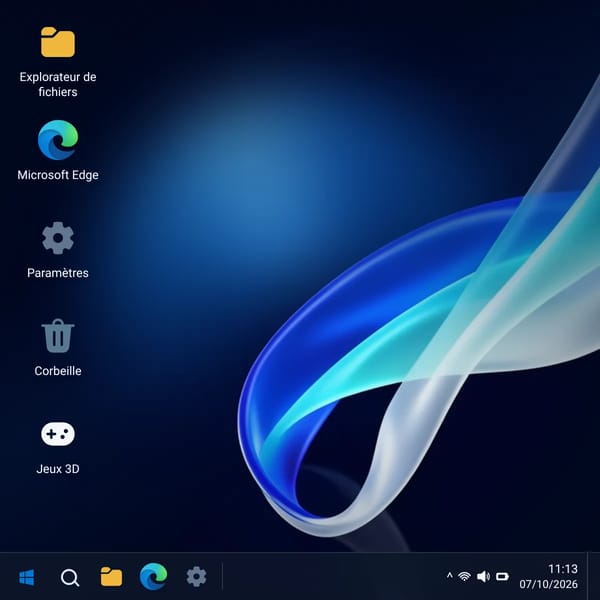This screenshot has height=600, width=600.
Task: Click the date 07/10/2026
Action: click(x=548, y=584)
